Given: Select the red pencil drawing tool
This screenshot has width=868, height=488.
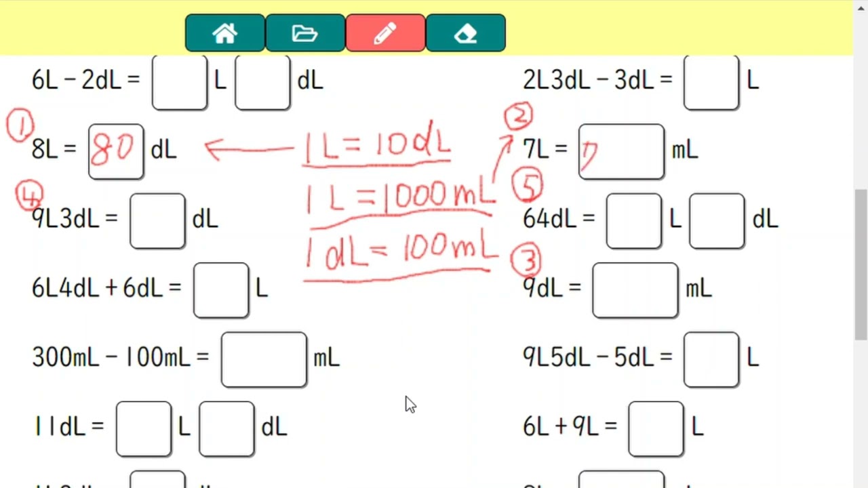Looking at the screenshot, I should pyautogui.click(x=385, y=33).
